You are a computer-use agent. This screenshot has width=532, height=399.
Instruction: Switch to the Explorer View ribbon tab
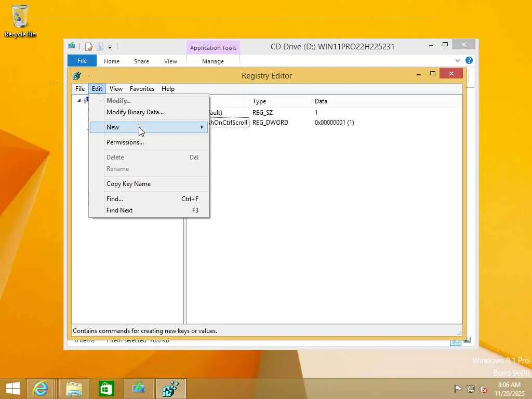click(x=170, y=61)
